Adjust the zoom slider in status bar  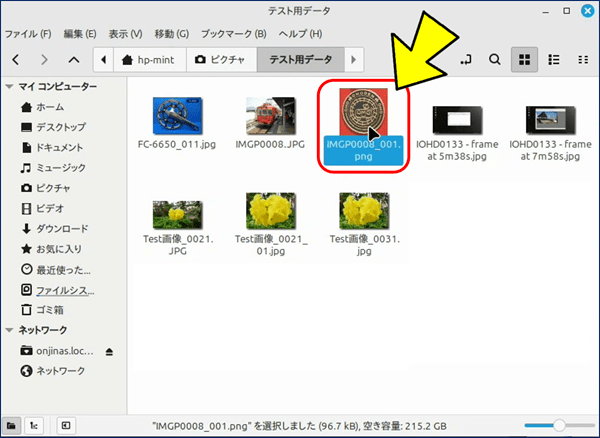pos(560,425)
